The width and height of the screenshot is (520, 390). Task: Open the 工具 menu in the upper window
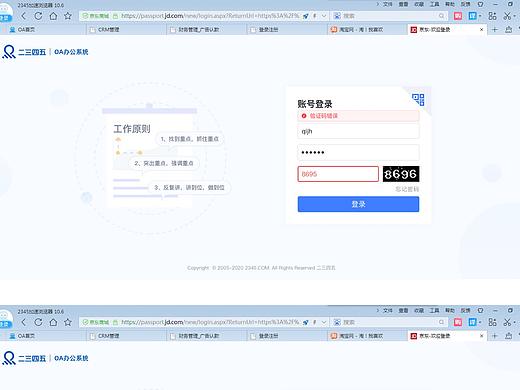point(434,4)
